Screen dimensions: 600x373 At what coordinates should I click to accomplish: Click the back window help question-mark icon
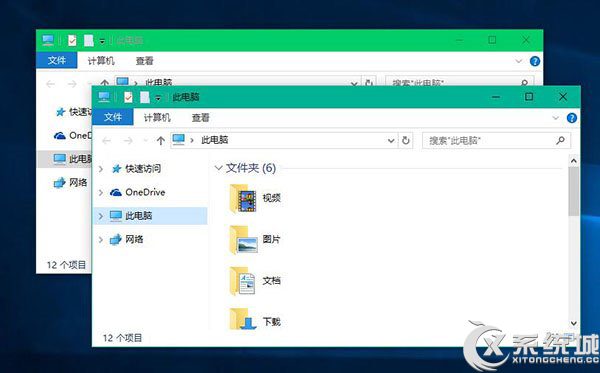[x=535, y=61]
